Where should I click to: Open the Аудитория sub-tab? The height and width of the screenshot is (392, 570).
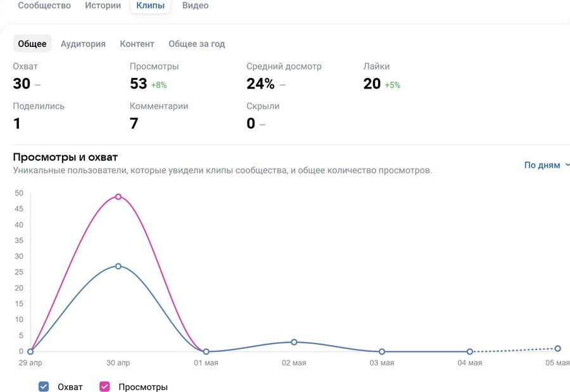83,44
